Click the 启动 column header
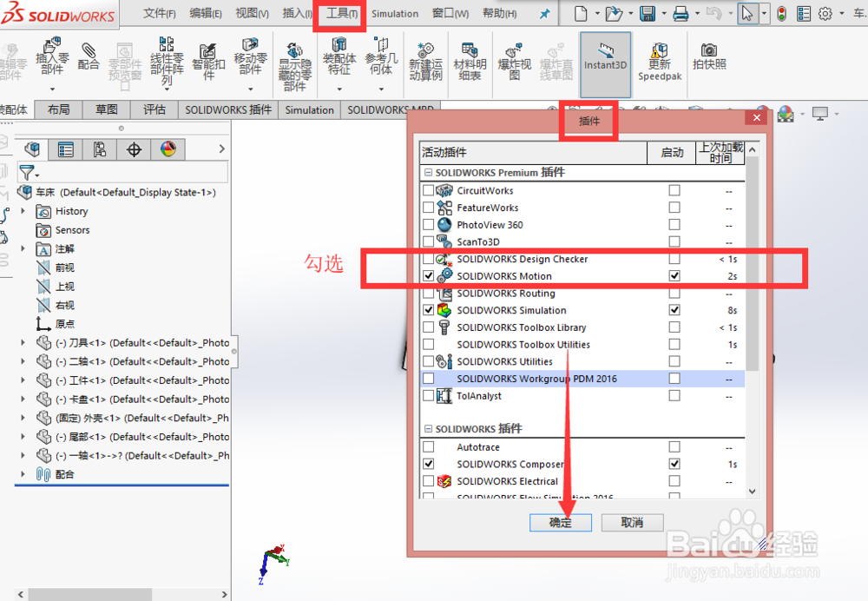The width and height of the screenshot is (868, 601). pyautogui.click(x=672, y=152)
